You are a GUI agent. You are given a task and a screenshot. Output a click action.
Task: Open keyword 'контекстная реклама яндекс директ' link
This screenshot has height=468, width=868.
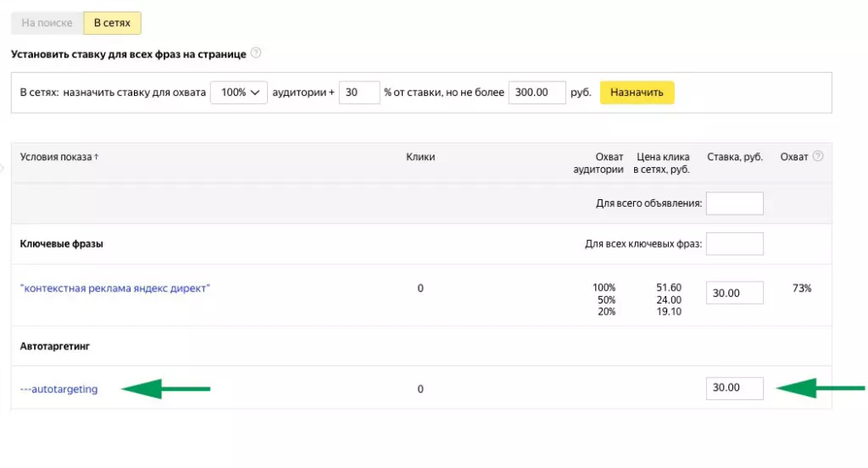115,288
